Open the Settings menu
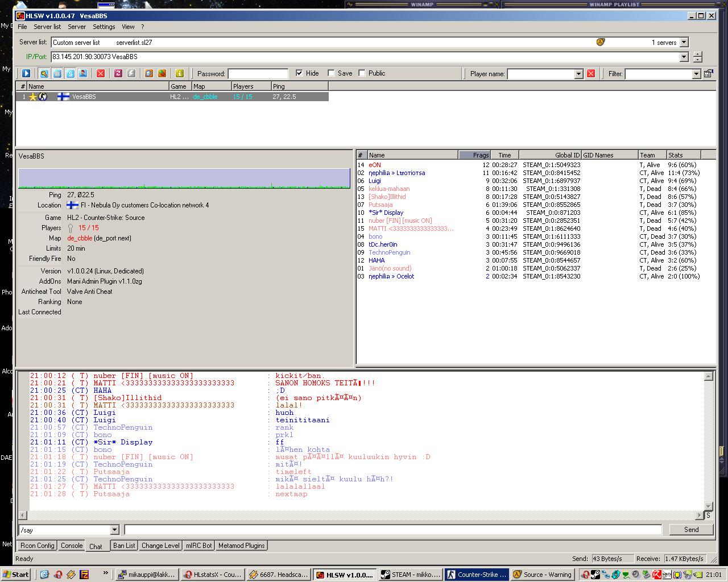 104,27
